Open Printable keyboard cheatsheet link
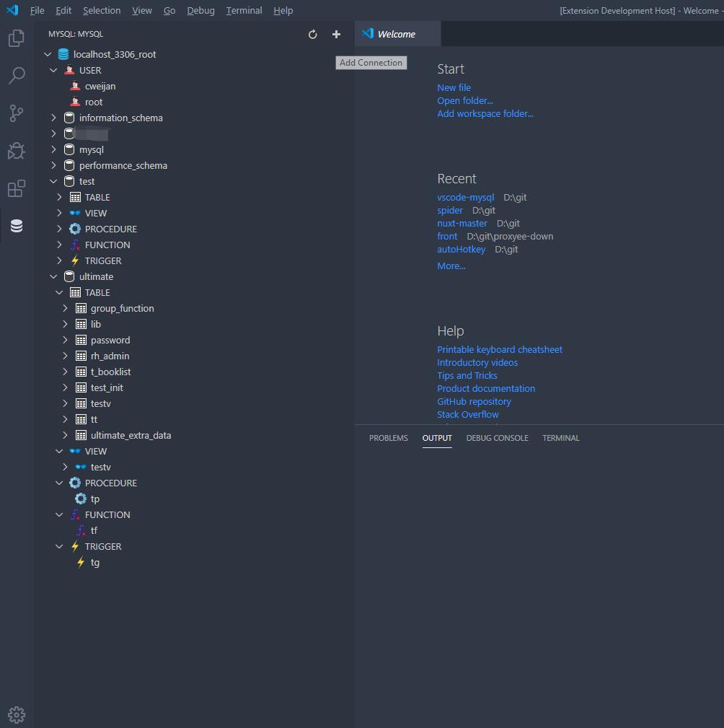Image resolution: width=724 pixels, height=728 pixels. point(500,350)
